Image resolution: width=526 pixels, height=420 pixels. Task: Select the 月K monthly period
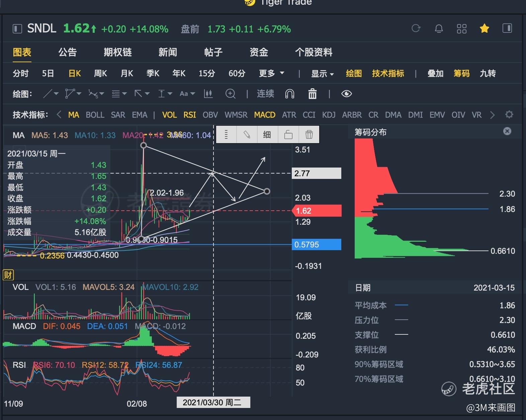[127, 74]
